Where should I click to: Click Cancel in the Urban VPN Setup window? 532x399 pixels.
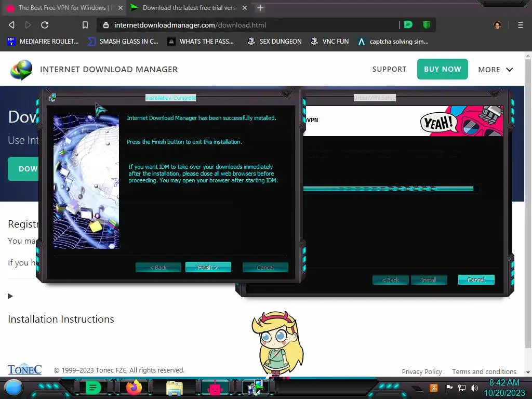point(476,280)
